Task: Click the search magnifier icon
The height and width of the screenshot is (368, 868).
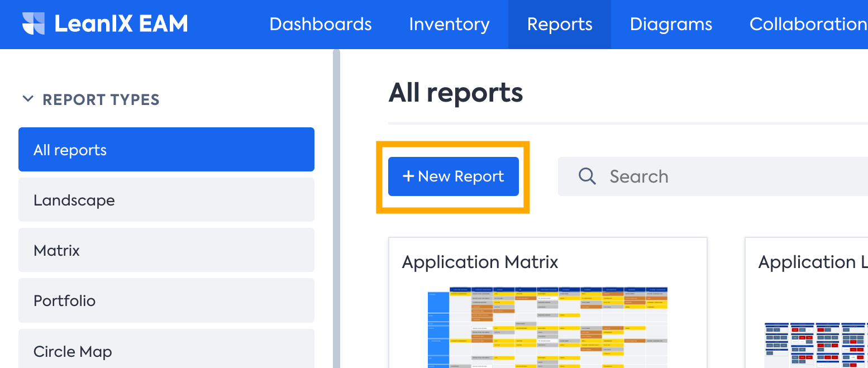Action: click(587, 176)
